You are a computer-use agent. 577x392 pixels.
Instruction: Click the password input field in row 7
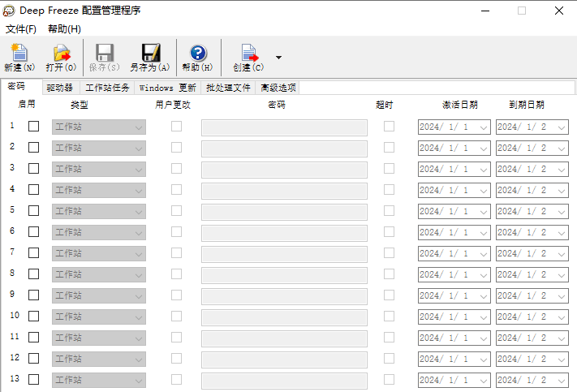coord(284,254)
